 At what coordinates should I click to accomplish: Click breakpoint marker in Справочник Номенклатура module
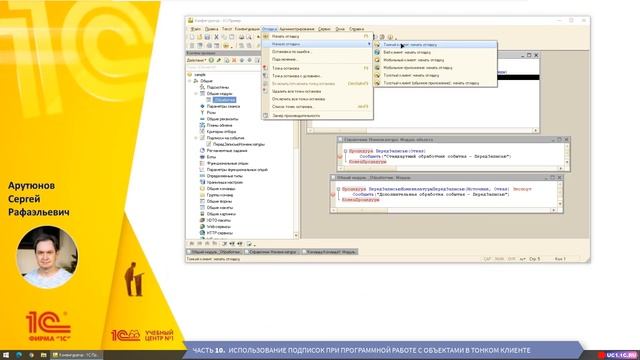pos(340,156)
